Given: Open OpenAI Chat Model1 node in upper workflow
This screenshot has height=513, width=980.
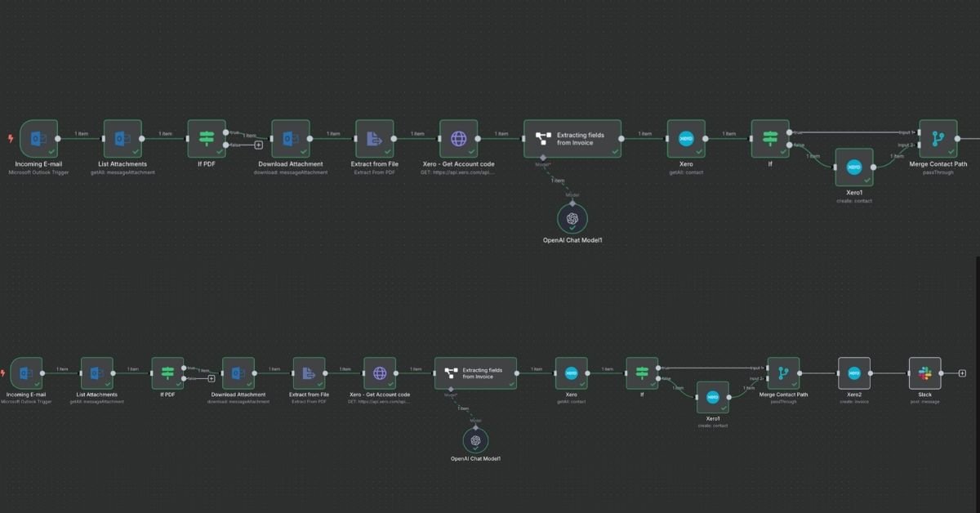Looking at the screenshot, I should click(572, 217).
